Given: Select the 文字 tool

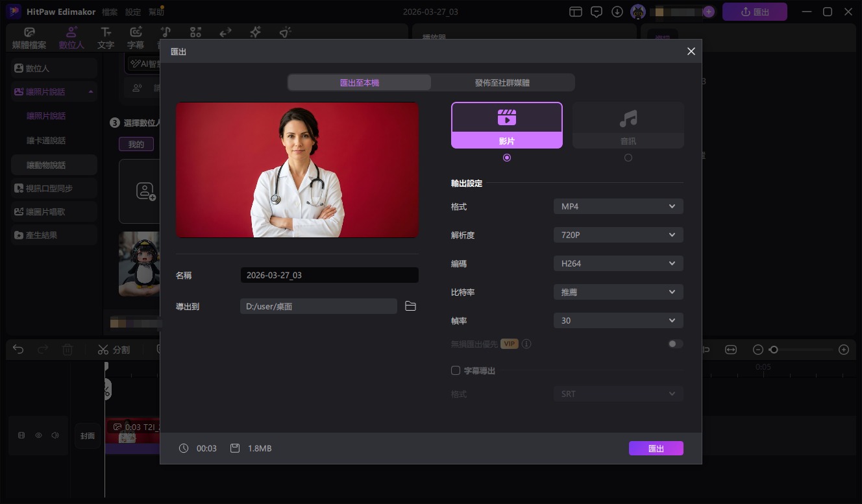Looking at the screenshot, I should pos(105,37).
